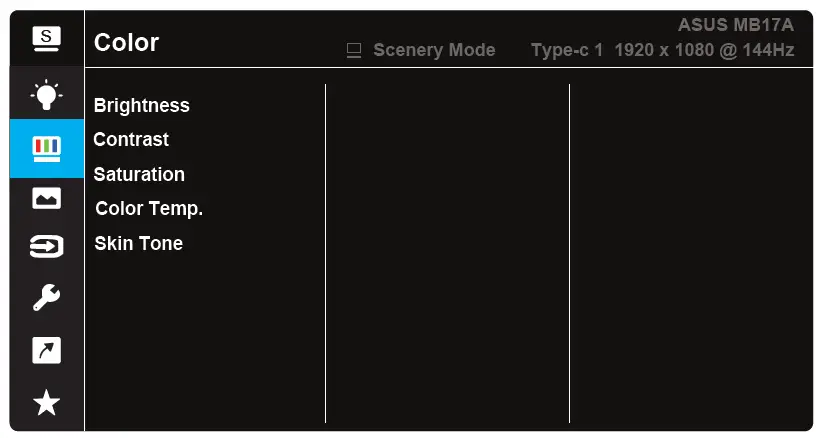Image resolution: width=817 pixels, height=438 pixels.
Task: Click the small monitor icon beside Scenery Mode
Action: point(353,50)
